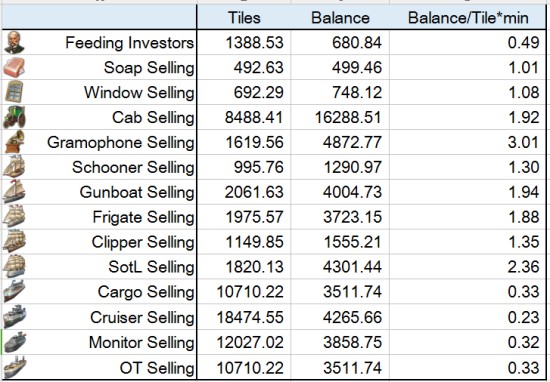Select the soap icon
Image resolution: width=550 pixels, height=382 pixels.
pyautogui.click(x=14, y=67)
